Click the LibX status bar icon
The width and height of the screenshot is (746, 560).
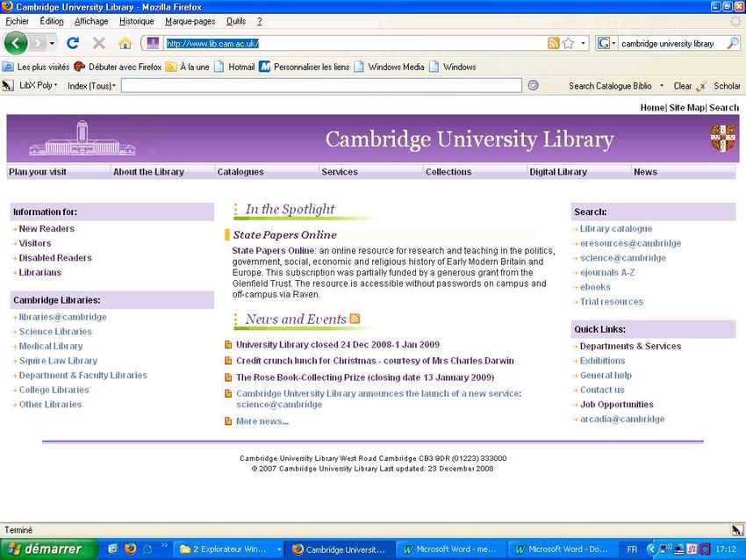tap(737, 530)
